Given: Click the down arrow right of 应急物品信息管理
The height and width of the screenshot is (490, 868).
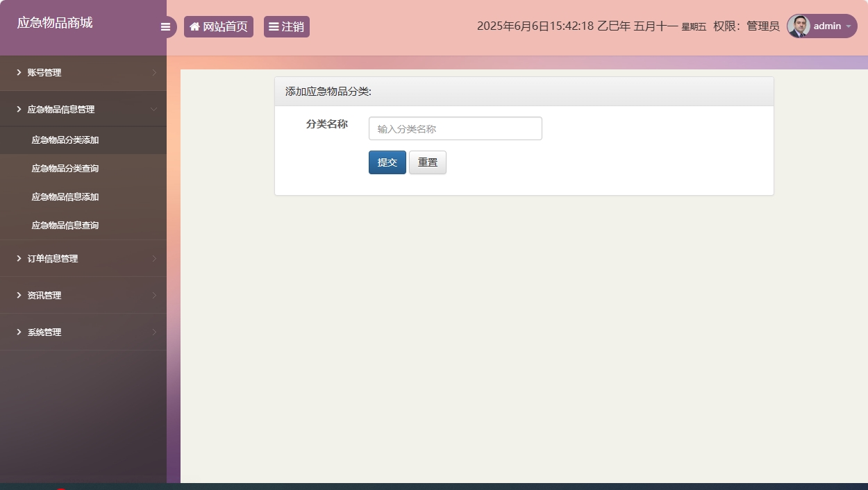Looking at the screenshot, I should coord(154,109).
